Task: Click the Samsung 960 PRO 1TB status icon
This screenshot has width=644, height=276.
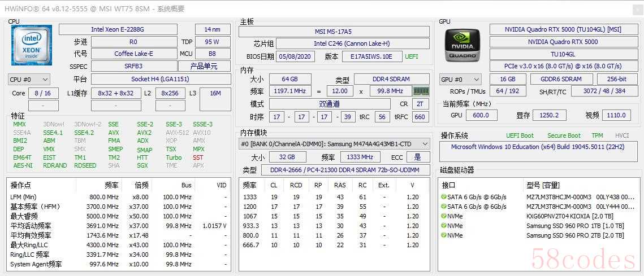Action: tap(443, 226)
